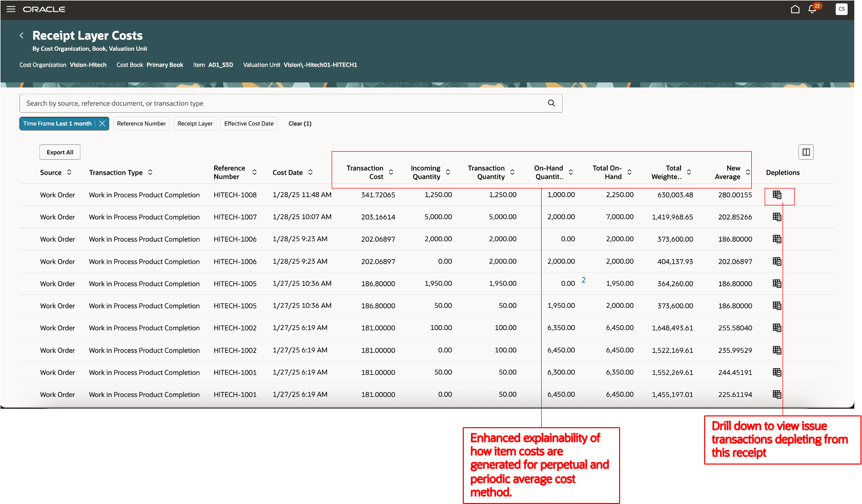
Task: Open the manage columns icon above Depletions
Action: click(x=806, y=152)
